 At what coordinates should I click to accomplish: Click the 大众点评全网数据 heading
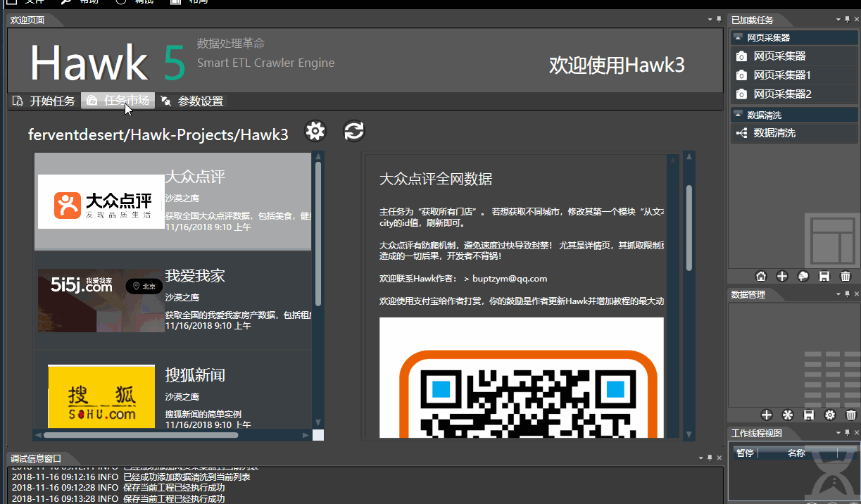[436, 179]
